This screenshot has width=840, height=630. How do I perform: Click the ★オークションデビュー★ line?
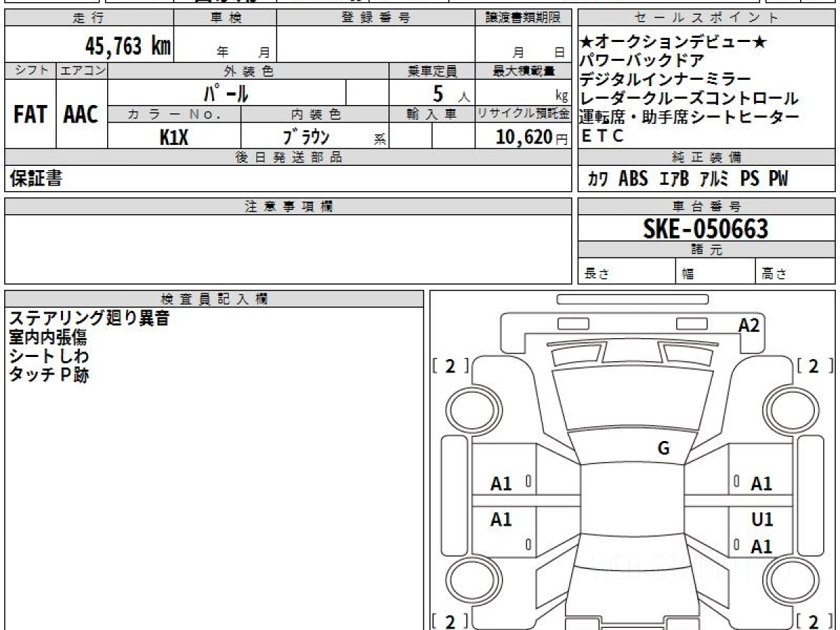pos(673,43)
